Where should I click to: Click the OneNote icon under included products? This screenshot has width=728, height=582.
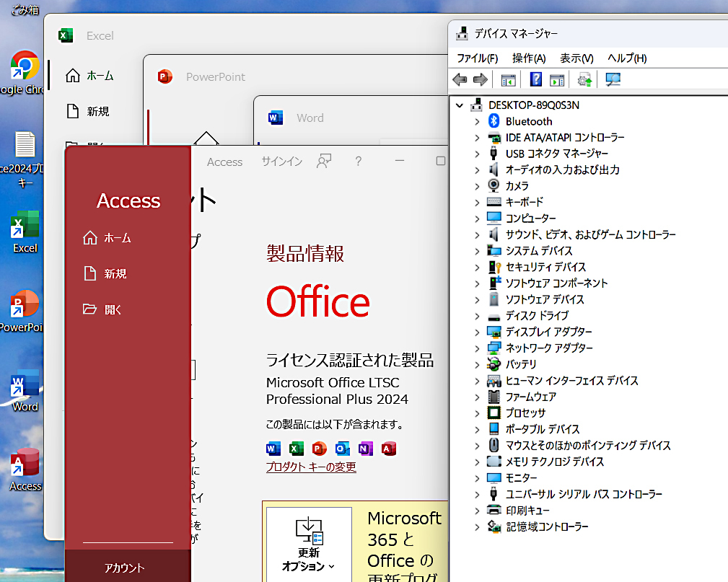tap(365, 449)
